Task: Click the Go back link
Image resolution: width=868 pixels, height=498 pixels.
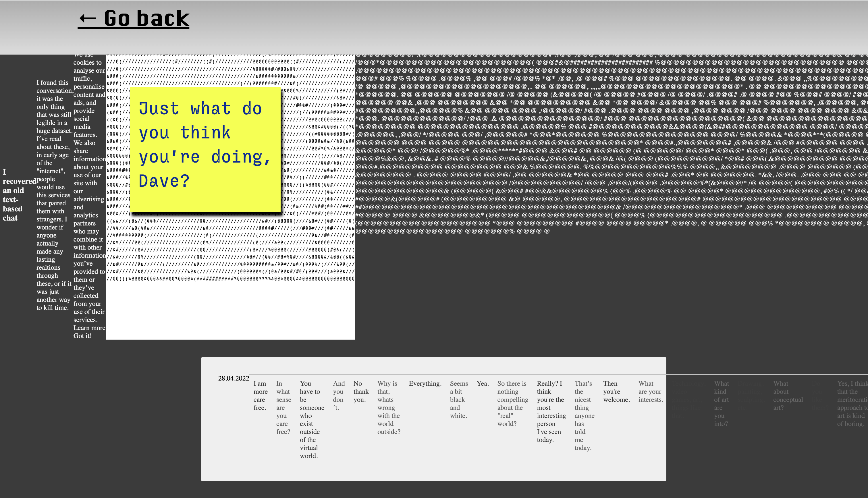Action: tap(133, 18)
